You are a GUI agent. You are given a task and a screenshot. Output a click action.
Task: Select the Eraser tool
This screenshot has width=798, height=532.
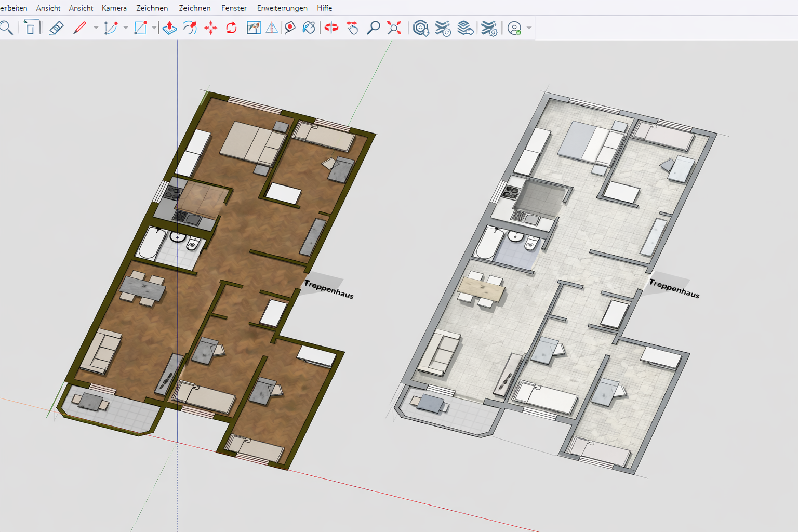[x=56, y=28]
